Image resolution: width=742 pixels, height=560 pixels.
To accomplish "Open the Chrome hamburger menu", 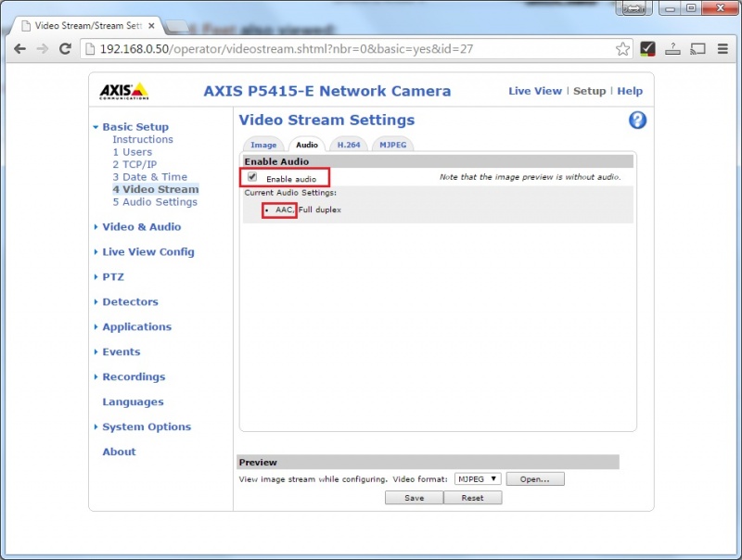I will click(723, 48).
